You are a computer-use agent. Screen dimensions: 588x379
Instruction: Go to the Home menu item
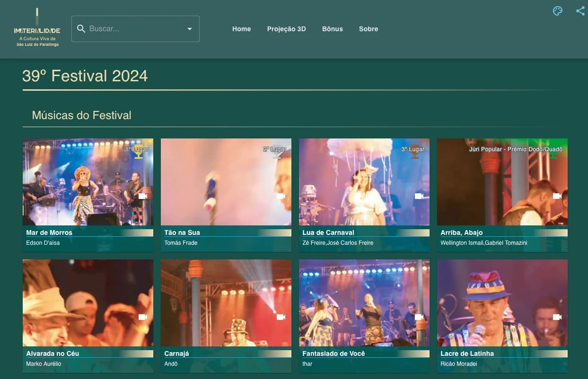point(241,29)
